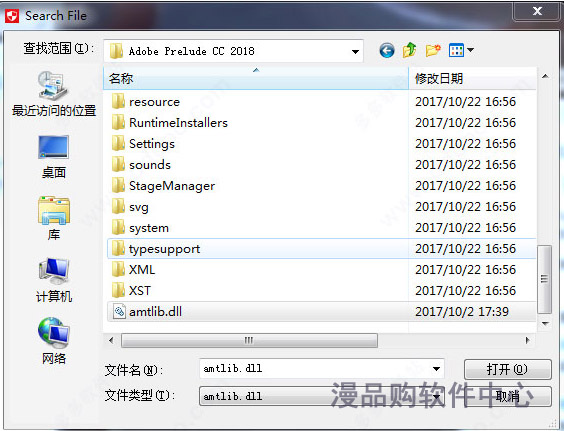Expand the file name (文件名) dropdown arrow
The height and width of the screenshot is (431, 564).
click(436, 369)
